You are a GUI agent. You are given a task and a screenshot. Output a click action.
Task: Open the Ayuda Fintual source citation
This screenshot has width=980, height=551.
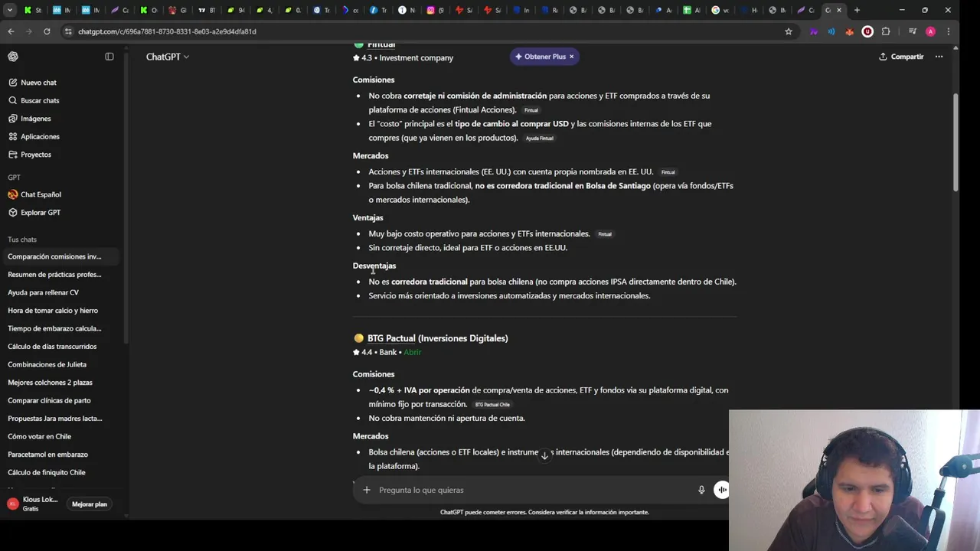tap(540, 139)
